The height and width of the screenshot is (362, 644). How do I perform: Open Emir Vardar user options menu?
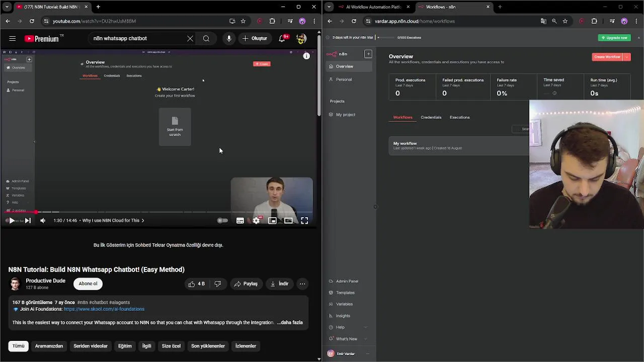pos(368,354)
